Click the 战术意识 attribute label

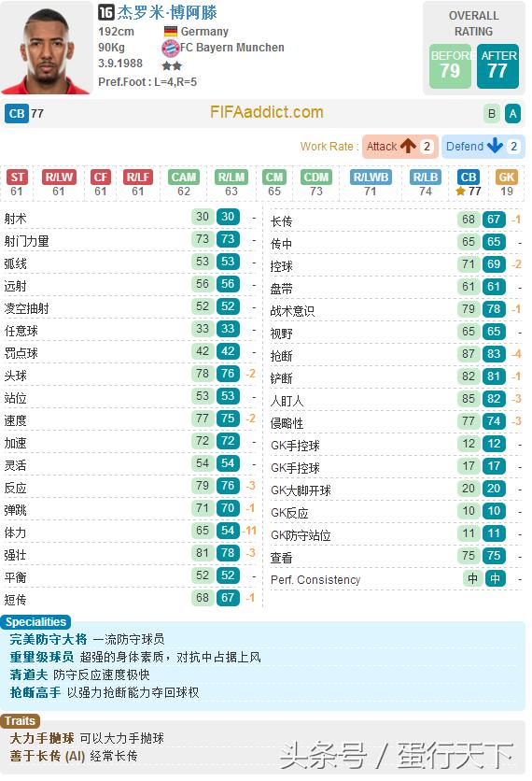293,311
